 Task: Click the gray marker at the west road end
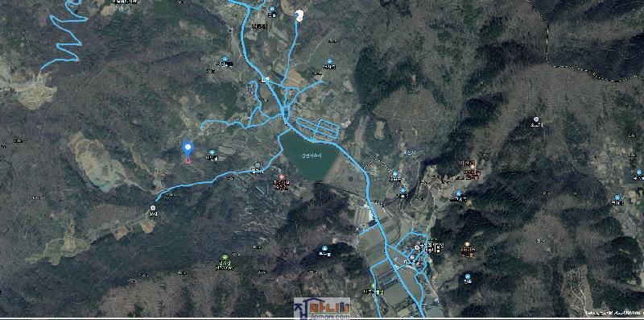pyautogui.click(x=153, y=208)
